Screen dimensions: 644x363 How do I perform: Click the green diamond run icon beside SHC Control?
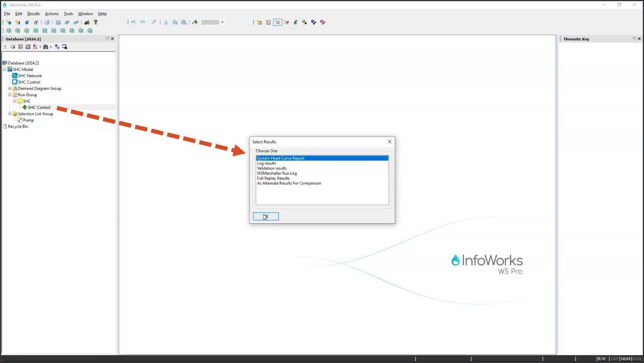click(25, 108)
